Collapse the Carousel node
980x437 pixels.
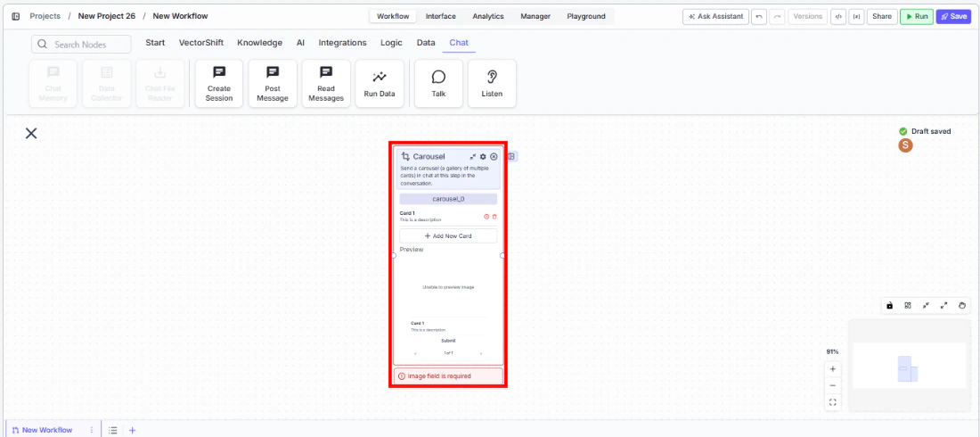click(472, 157)
